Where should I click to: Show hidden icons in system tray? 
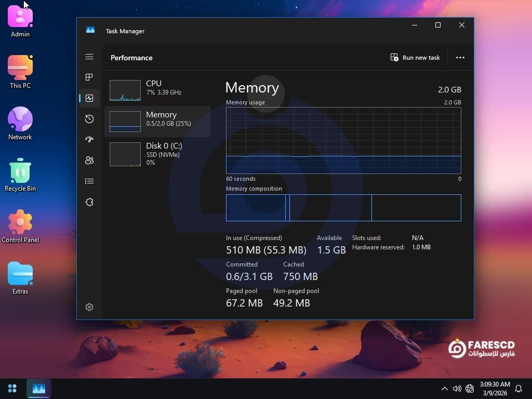click(x=444, y=389)
